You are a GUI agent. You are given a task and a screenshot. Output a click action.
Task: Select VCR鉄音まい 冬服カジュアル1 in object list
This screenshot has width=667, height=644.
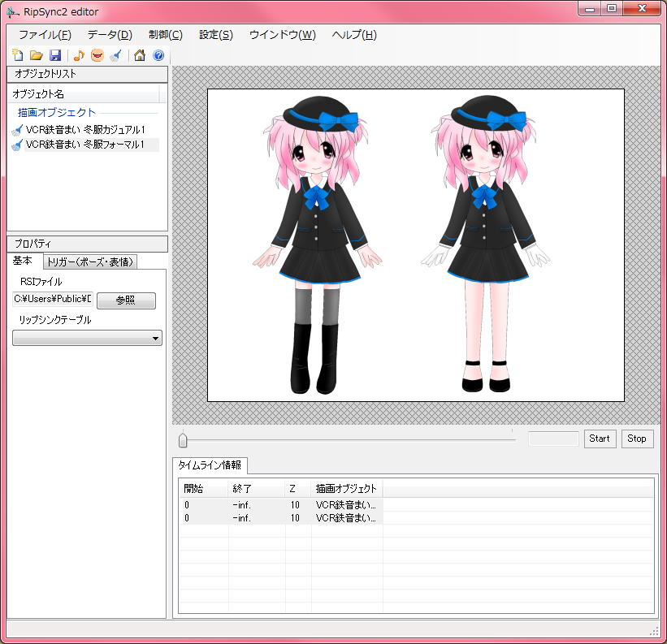(84, 130)
